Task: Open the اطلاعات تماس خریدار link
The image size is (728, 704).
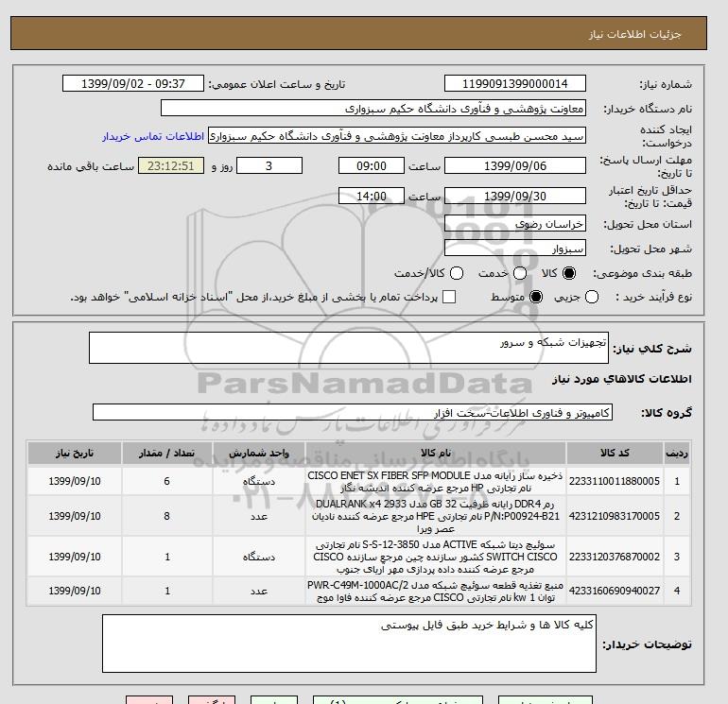Action: 153,136
